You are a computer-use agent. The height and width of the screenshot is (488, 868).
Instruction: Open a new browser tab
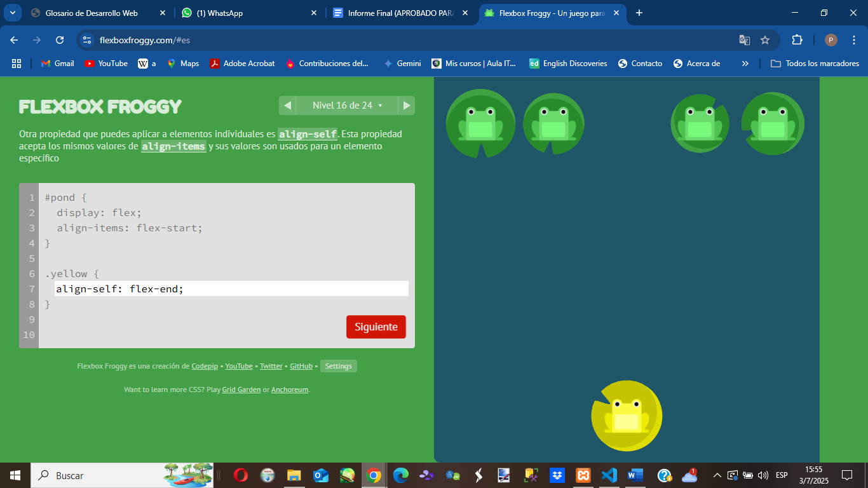[639, 13]
